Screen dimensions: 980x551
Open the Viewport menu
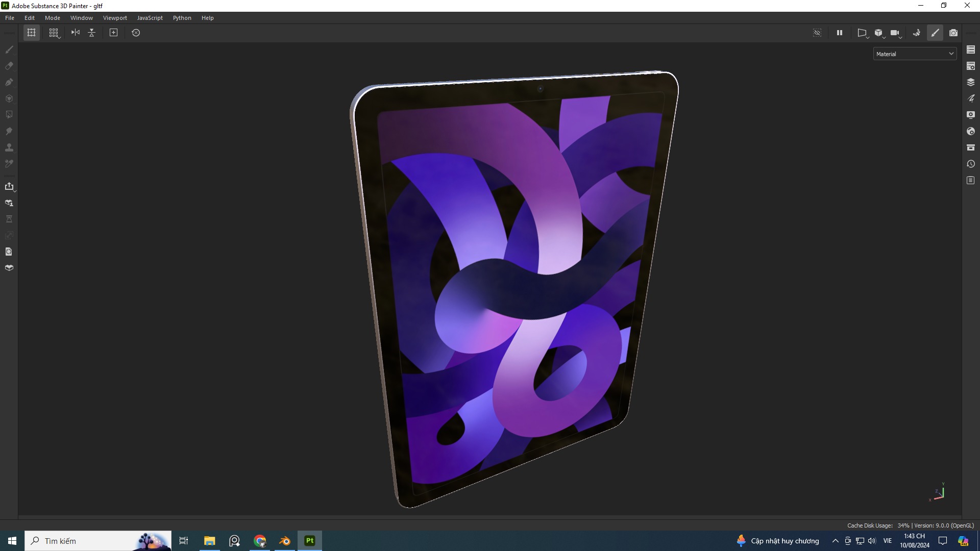pos(115,18)
